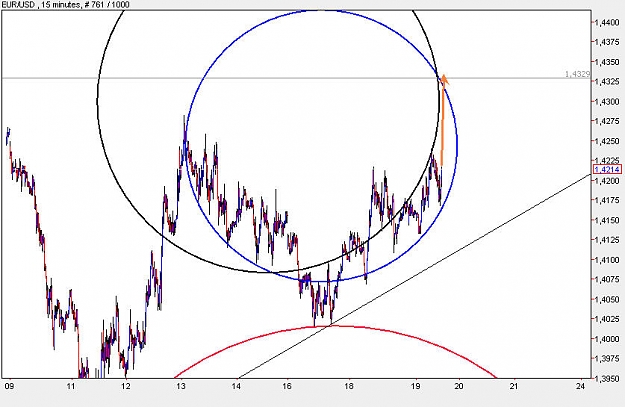Click price axis label 1,4325
625x407 pixels.
[607, 82]
